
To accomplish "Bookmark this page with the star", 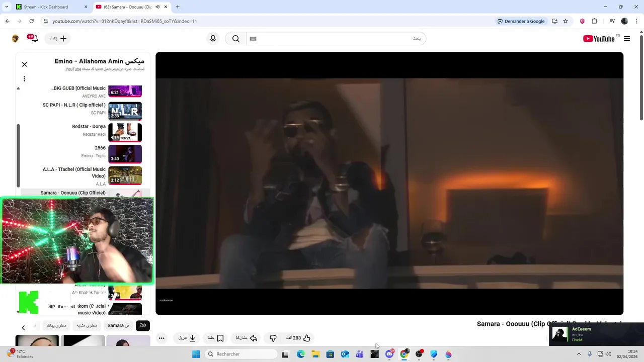I will pos(566,21).
